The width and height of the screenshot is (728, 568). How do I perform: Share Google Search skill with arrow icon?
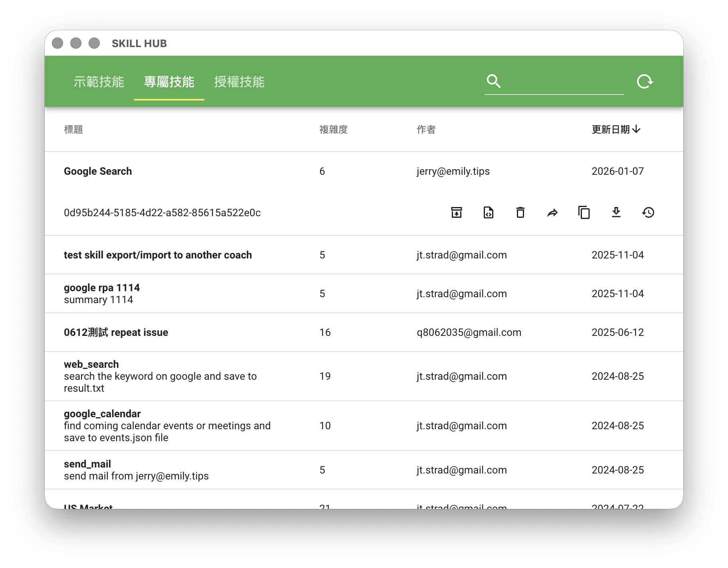click(x=552, y=213)
